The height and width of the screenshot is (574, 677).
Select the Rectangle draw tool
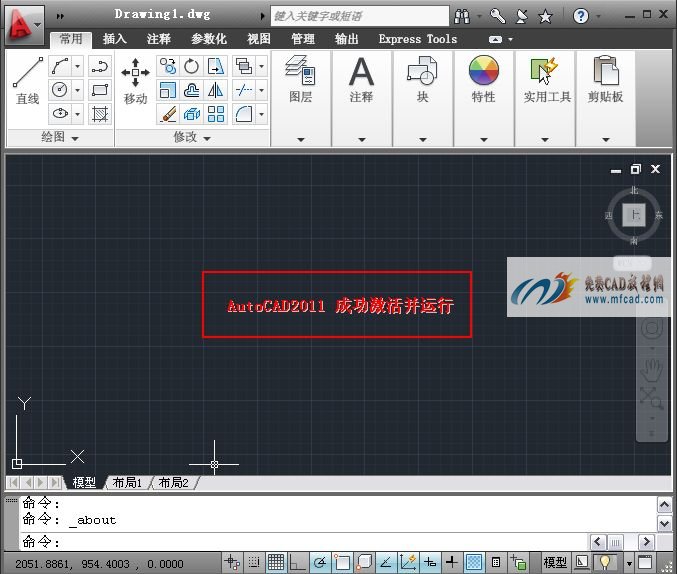(x=100, y=90)
